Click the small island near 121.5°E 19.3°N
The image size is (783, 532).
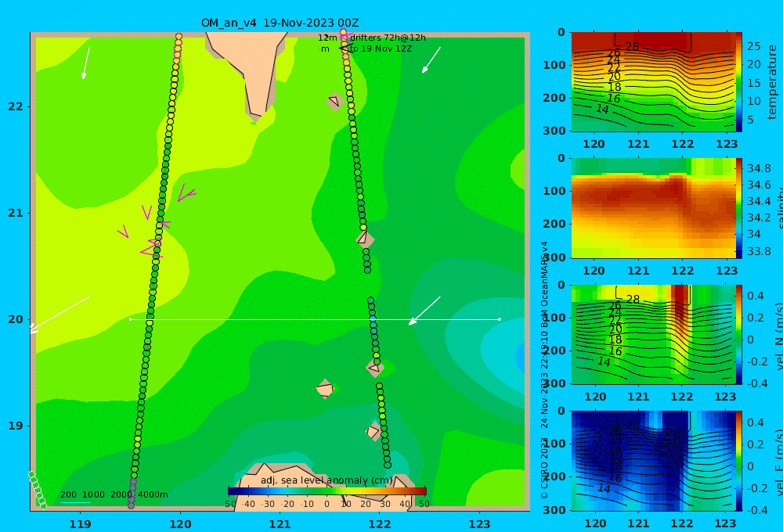tap(325, 389)
